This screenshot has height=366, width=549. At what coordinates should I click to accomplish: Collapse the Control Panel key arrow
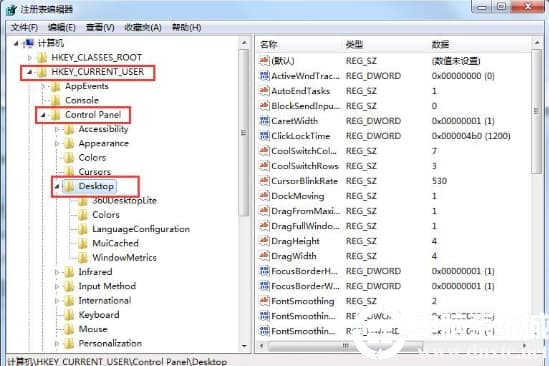(43, 115)
